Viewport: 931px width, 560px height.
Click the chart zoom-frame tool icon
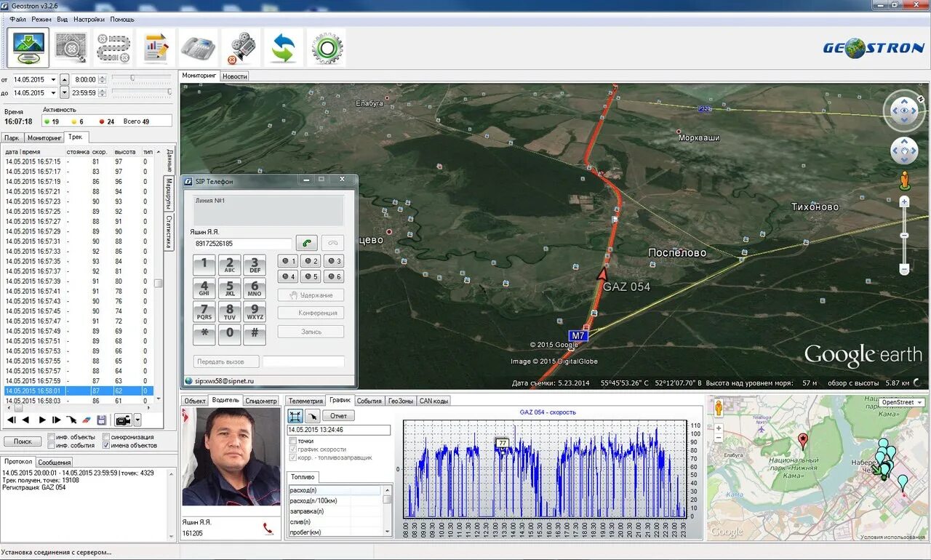295,416
